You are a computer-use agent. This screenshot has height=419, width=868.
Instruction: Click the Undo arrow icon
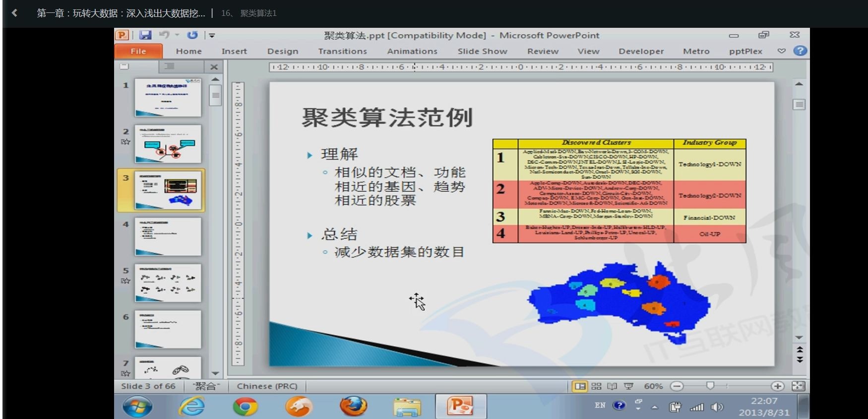click(164, 35)
